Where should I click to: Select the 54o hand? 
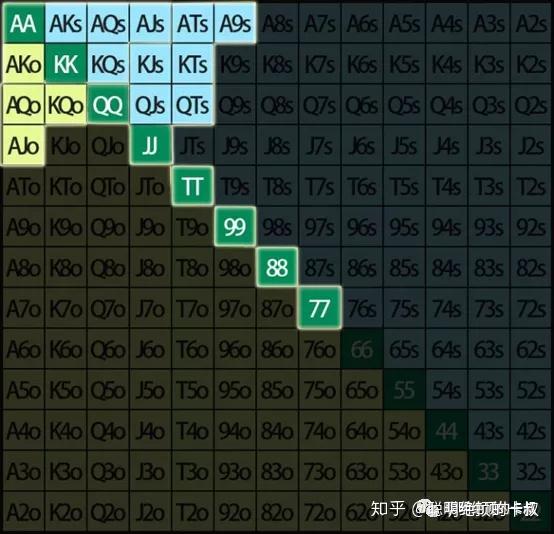click(405, 430)
